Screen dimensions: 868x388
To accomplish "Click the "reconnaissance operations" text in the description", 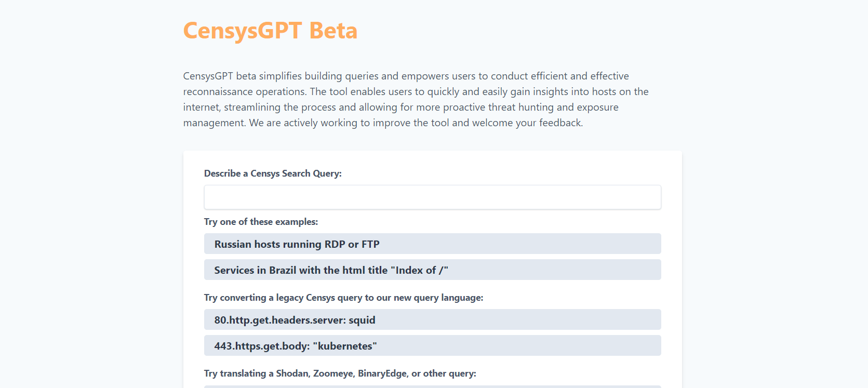I will 245,91.
